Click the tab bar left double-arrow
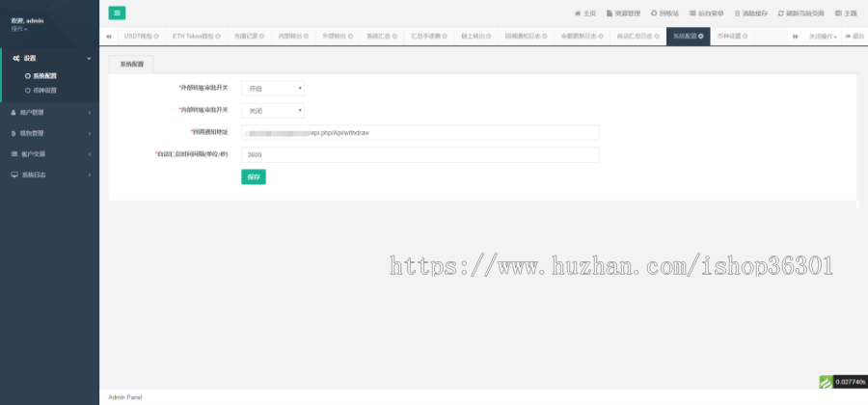868x405 pixels. (x=108, y=36)
